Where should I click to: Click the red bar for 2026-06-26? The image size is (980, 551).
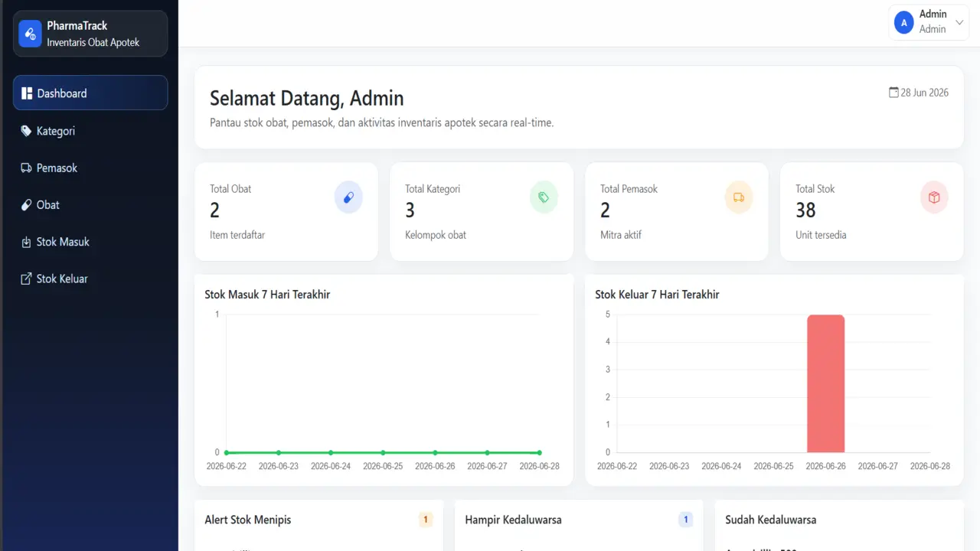pyautogui.click(x=826, y=383)
